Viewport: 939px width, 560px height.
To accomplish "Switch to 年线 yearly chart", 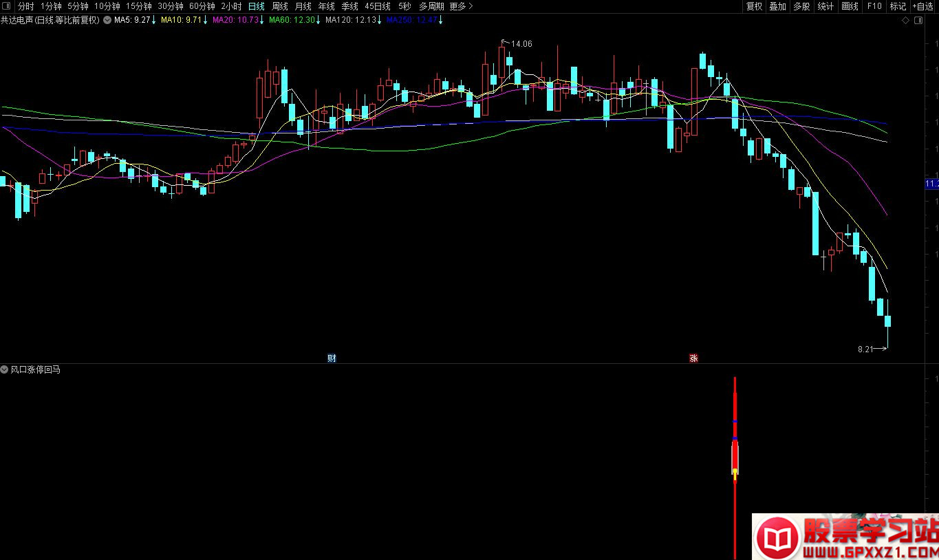I will (326, 6).
